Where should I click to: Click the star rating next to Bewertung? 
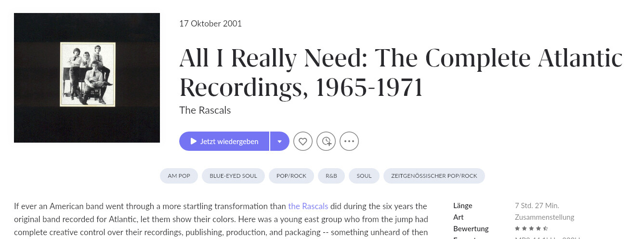click(531, 228)
